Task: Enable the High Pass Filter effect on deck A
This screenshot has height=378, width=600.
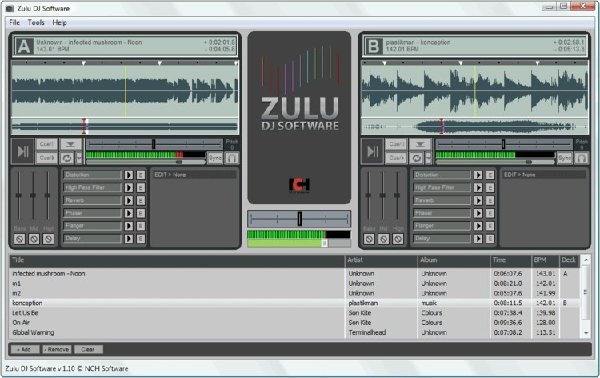Action: [129, 187]
